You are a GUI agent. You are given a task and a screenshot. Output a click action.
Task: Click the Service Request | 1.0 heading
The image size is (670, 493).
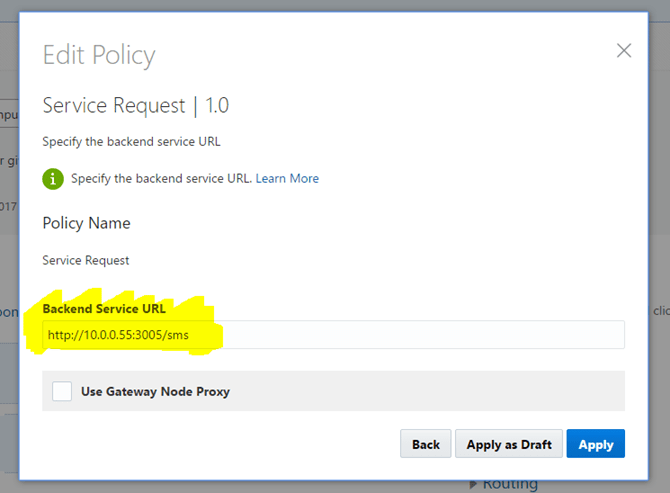(136, 105)
